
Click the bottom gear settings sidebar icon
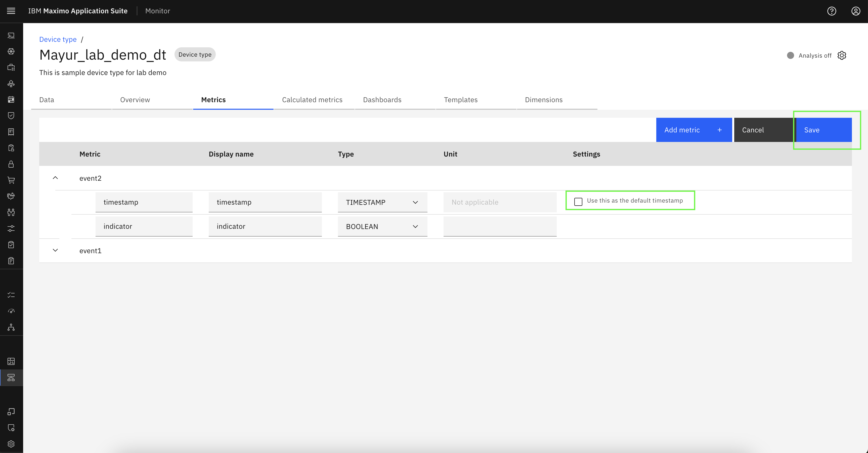pyautogui.click(x=11, y=444)
